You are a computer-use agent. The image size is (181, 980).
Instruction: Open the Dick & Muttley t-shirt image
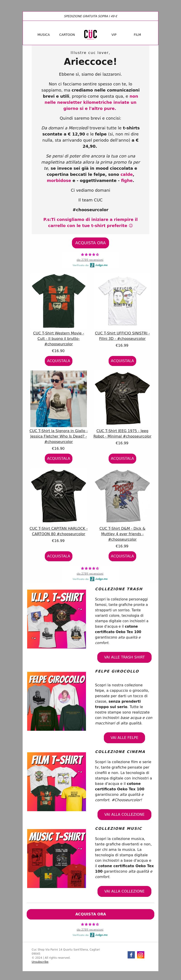coord(122,496)
